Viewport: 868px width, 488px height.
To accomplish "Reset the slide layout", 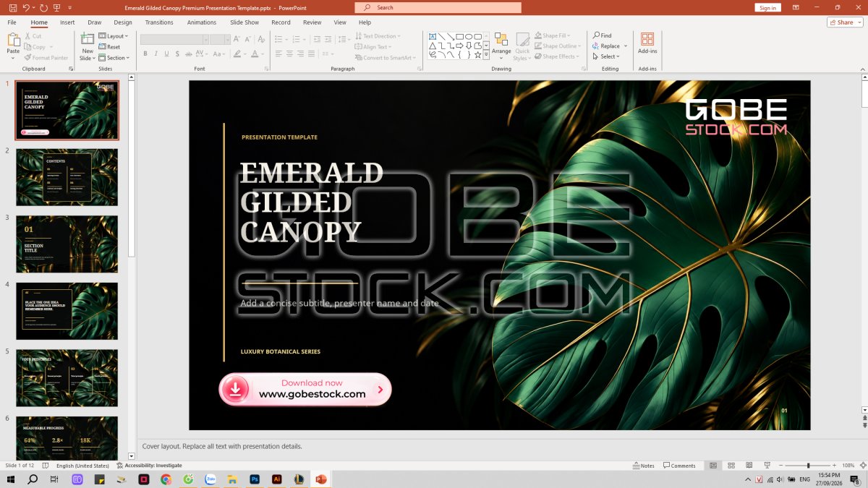I will 109,47.
